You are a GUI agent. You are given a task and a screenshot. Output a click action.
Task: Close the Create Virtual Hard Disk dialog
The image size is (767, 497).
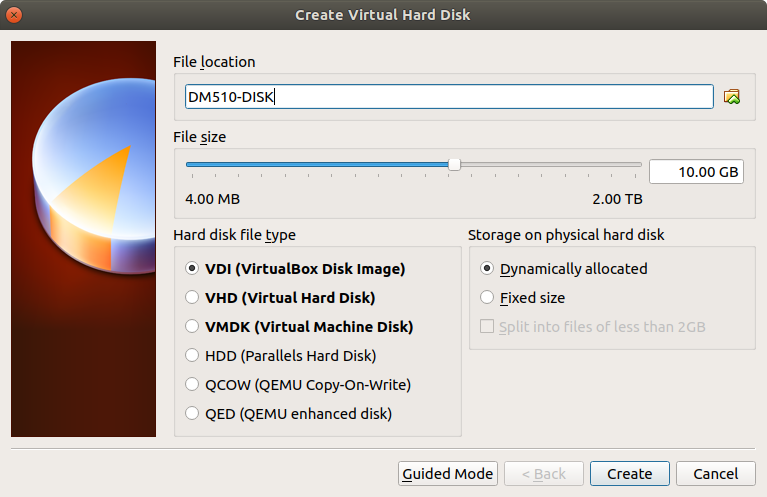click(14, 15)
